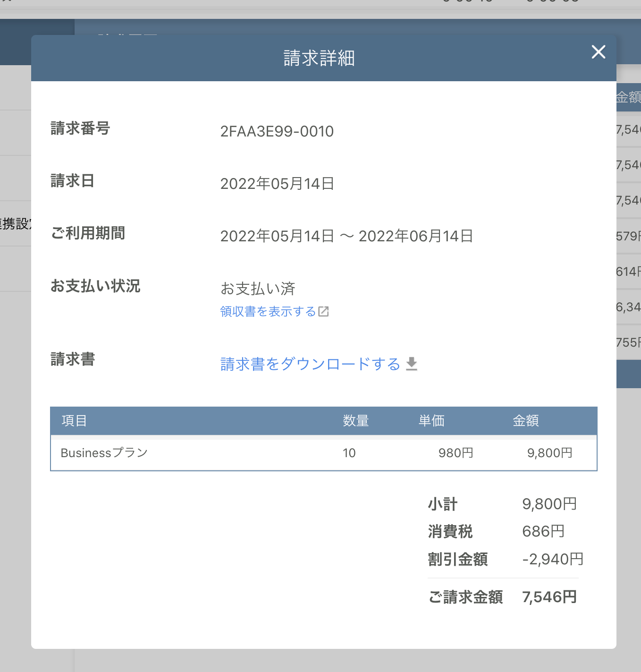
Task: Click the 数量 column header
Action: point(355,421)
